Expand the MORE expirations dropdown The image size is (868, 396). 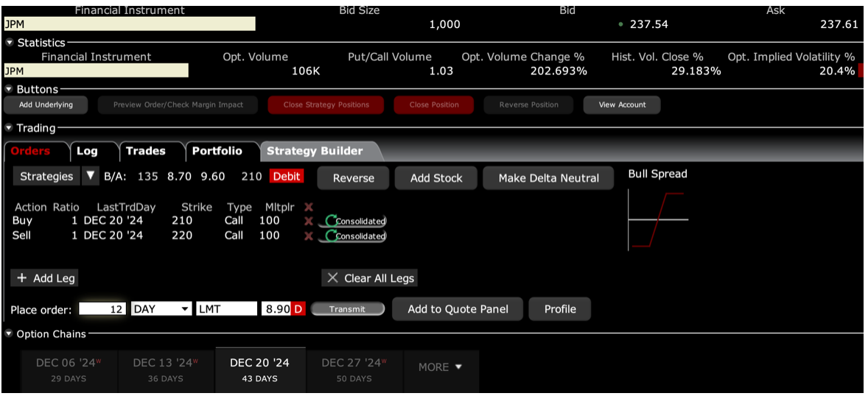tap(441, 367)
